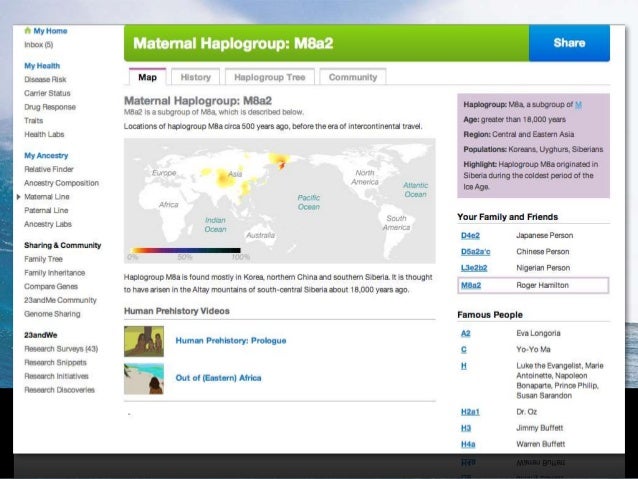The image size is (638, 479).
Task: Click the Eva Longoria entry
Action: point(538,333)
